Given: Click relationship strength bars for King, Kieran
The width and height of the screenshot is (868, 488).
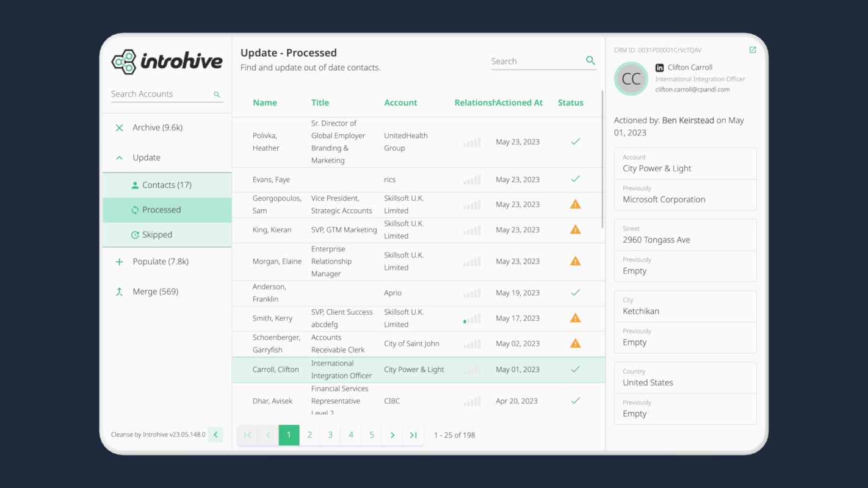Looking at the screenshot, I should [472, 230].
